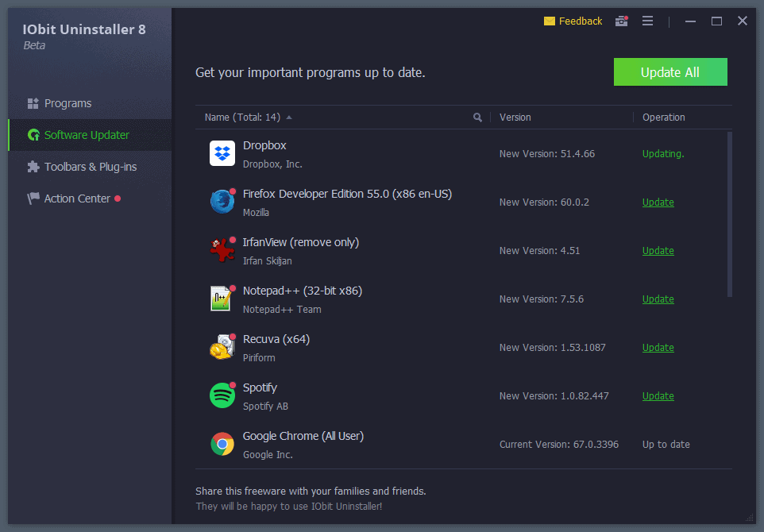Click New Version: 60.0.2 text
764x532 pixels.
(x=544, y=202)
